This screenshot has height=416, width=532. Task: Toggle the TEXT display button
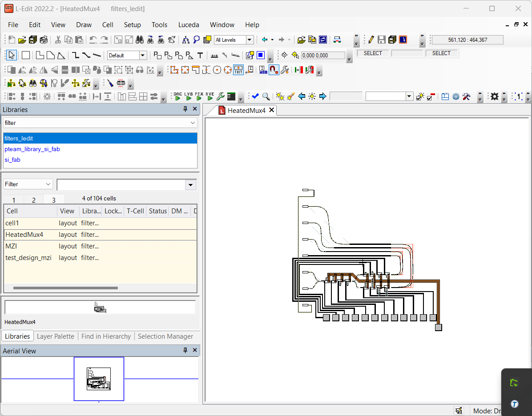[x=238, y=70]
